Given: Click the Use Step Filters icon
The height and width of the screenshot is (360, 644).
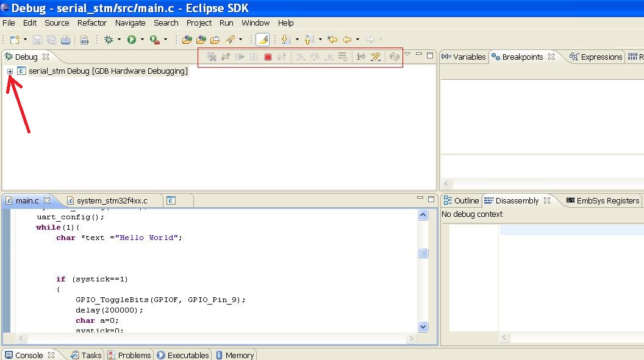Looking at the screenshot, I should 376,57.
